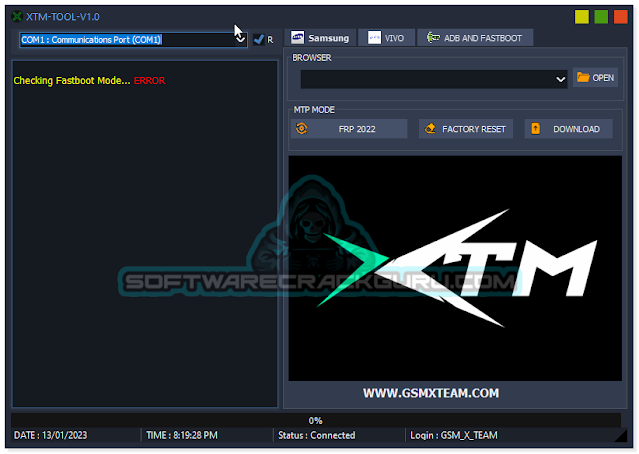
Task: Run the FRP 2022 button
Action: coord(349,129)
